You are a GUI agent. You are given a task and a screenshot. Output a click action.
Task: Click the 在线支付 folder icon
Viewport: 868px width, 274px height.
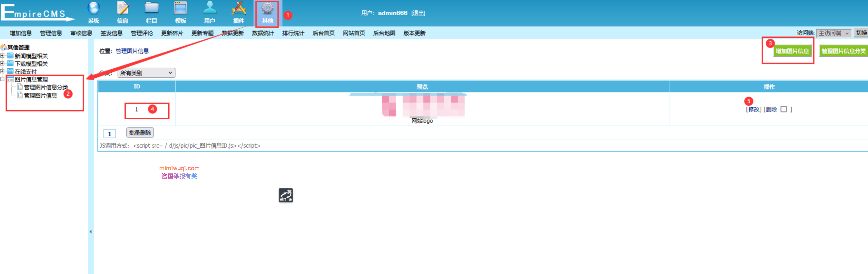(x=10, y=72)
